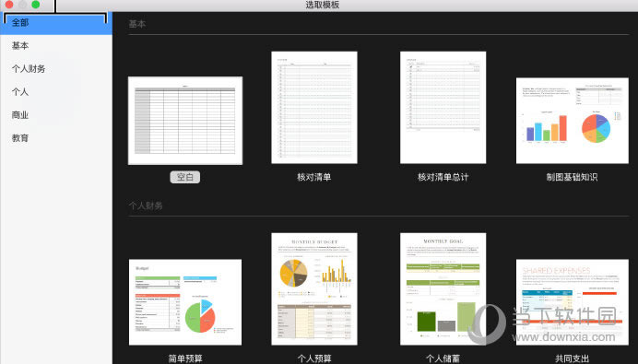Click the 制图基础知识 template label

click(573, 177)
